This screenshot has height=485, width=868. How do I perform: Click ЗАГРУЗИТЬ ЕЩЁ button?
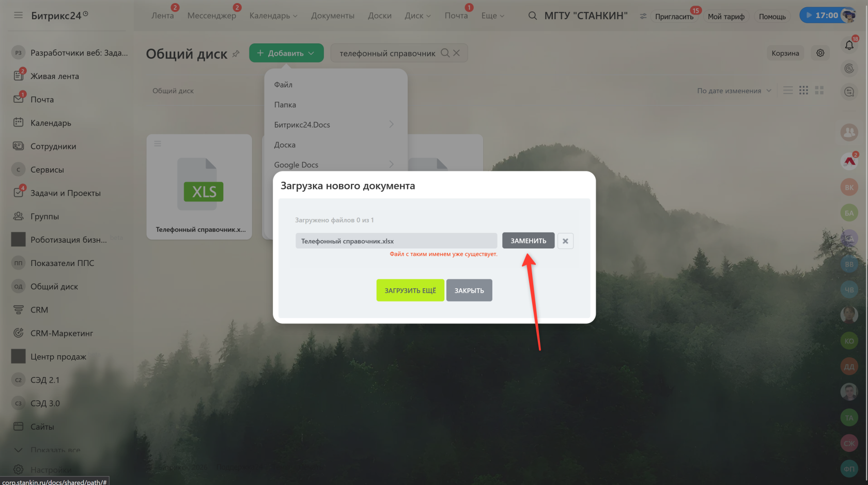[410, 290]
